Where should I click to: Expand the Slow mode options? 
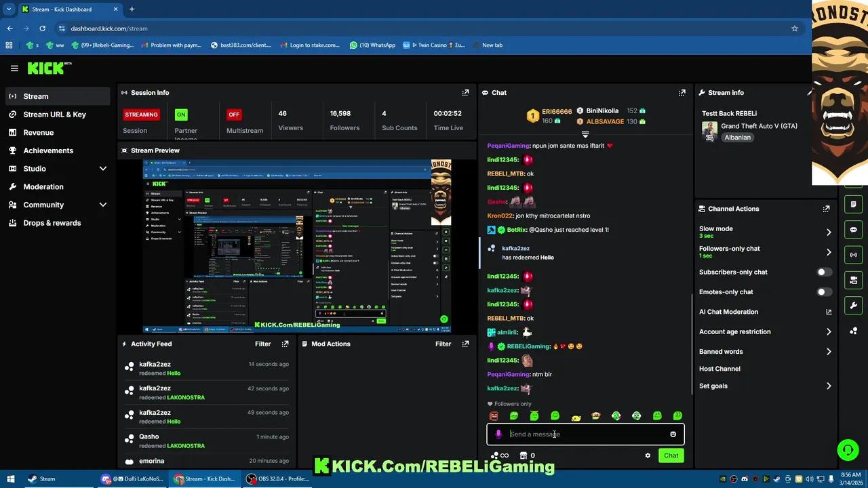tap(828, 232)
